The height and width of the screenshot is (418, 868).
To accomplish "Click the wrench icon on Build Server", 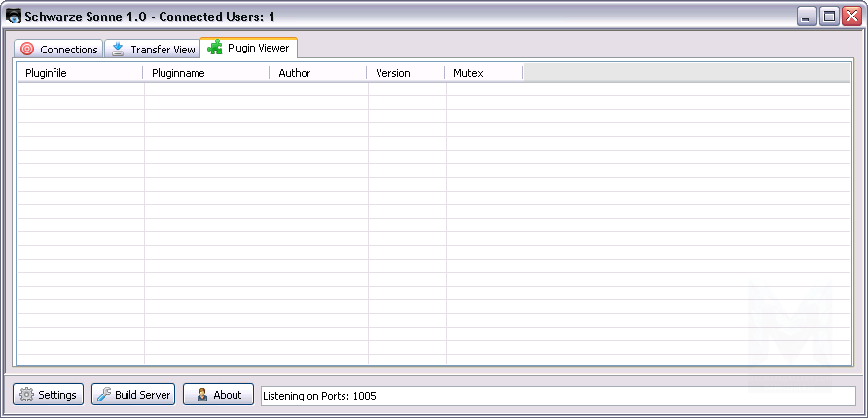I will pyautogui.click(x=103, y=395).
